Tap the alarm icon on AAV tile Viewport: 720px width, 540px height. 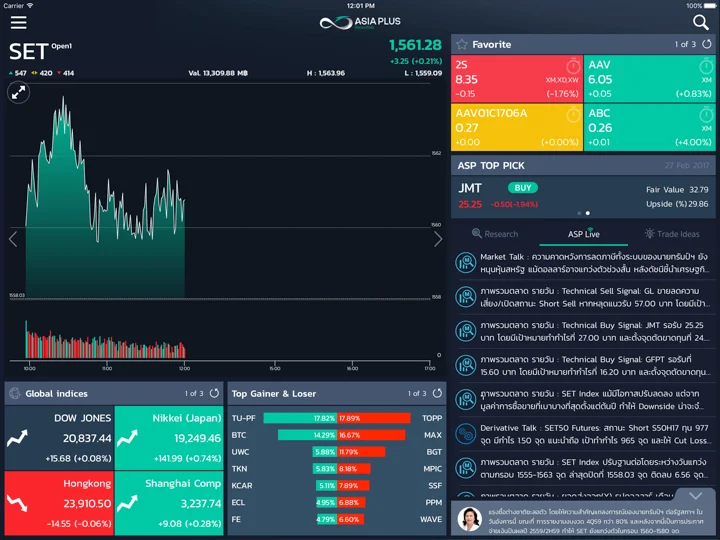[x=706, y=67]
